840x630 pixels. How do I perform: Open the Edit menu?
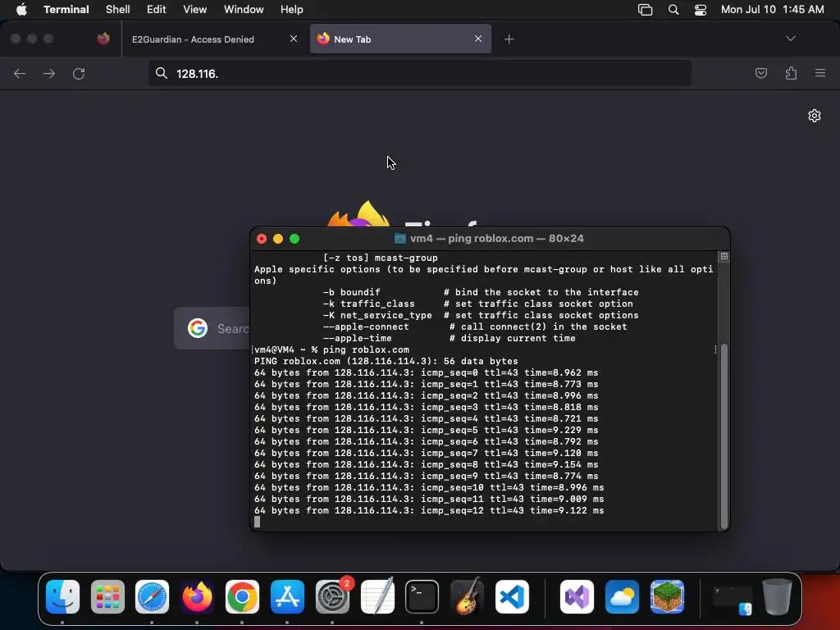[157, 10]
